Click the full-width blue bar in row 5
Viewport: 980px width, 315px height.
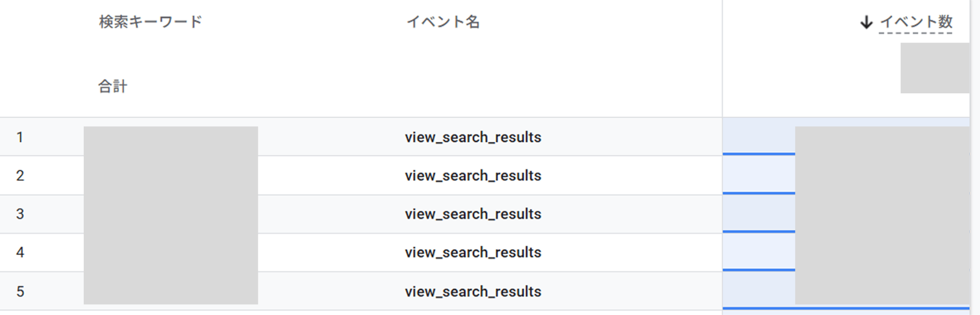coord(846,308)
